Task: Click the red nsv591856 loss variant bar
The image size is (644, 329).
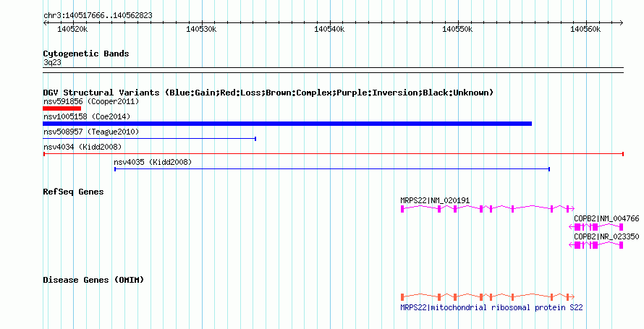Action: coord(62,108)
